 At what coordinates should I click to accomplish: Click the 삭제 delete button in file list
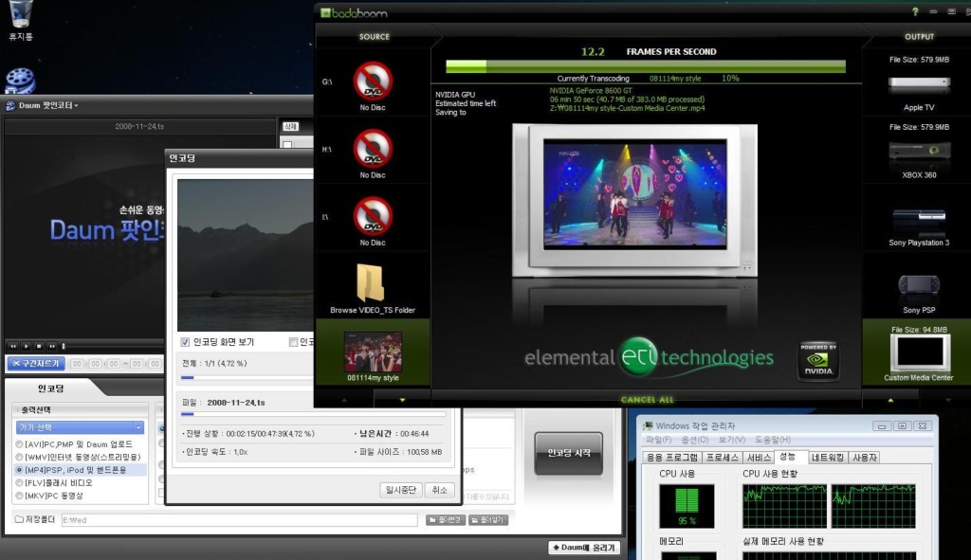coord(290,126)
